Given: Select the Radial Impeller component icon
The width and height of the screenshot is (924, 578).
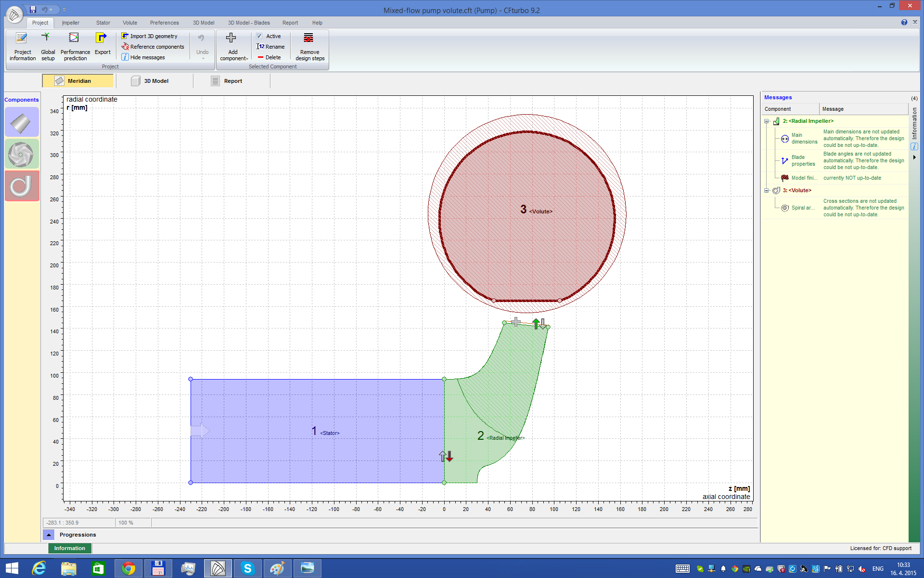Looking at the screenshot, I should tap(21, 154).
